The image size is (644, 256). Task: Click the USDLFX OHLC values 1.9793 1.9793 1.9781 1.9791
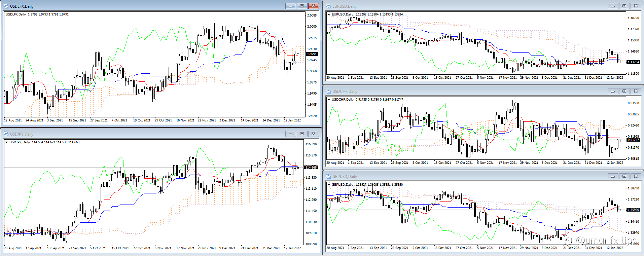click(x=48, y=14)
